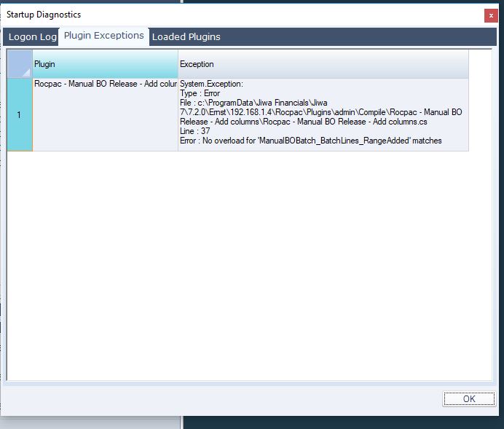Open the Loaded Plugins tab

186,37
